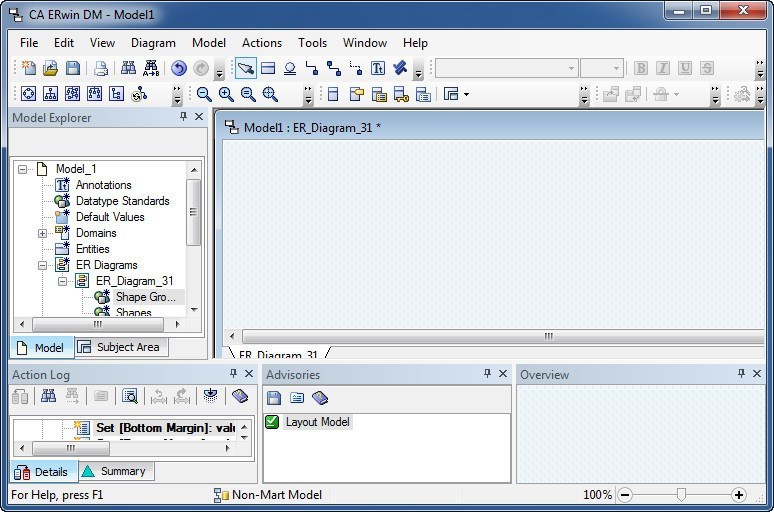
Task: Select Datatype Standards in the model tree
Action: pyautogui.click(x=122, y=201)
